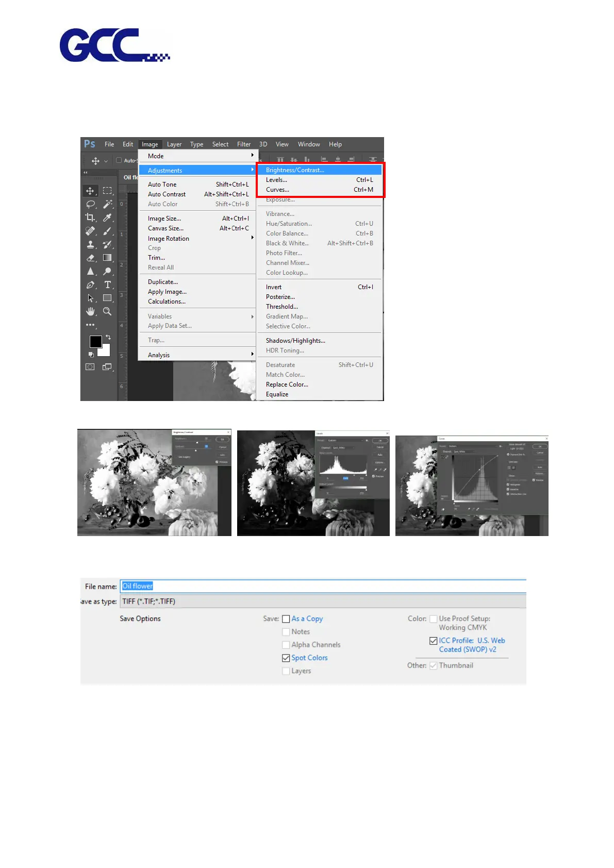Check the Layers save option
The image size is (614, 868).
click(286, 671)
